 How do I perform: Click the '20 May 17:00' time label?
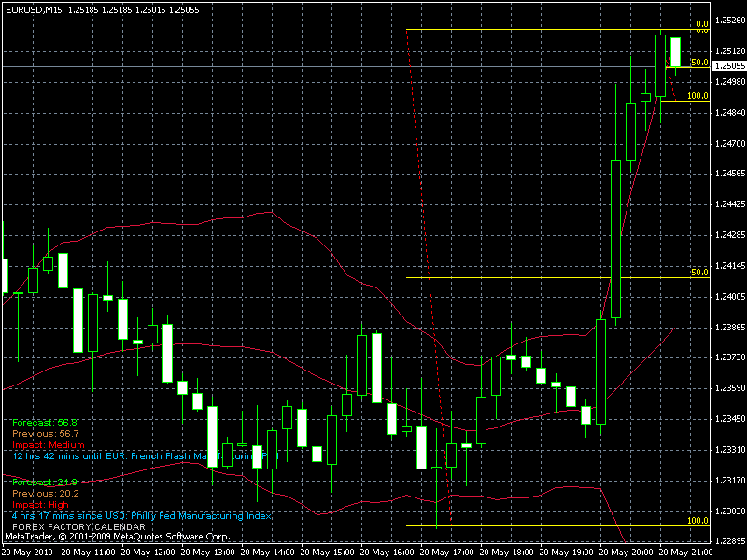coord(446,553)
